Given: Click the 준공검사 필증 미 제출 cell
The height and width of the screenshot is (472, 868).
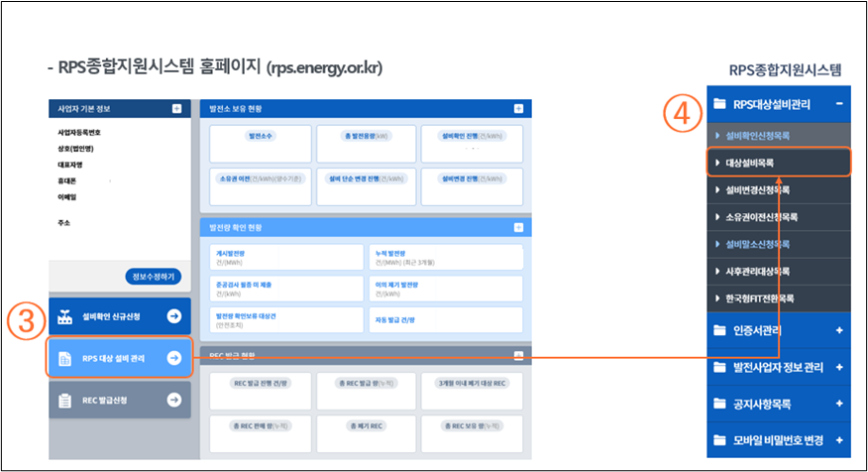Looking at the screenshot, I should pos(286,289).
